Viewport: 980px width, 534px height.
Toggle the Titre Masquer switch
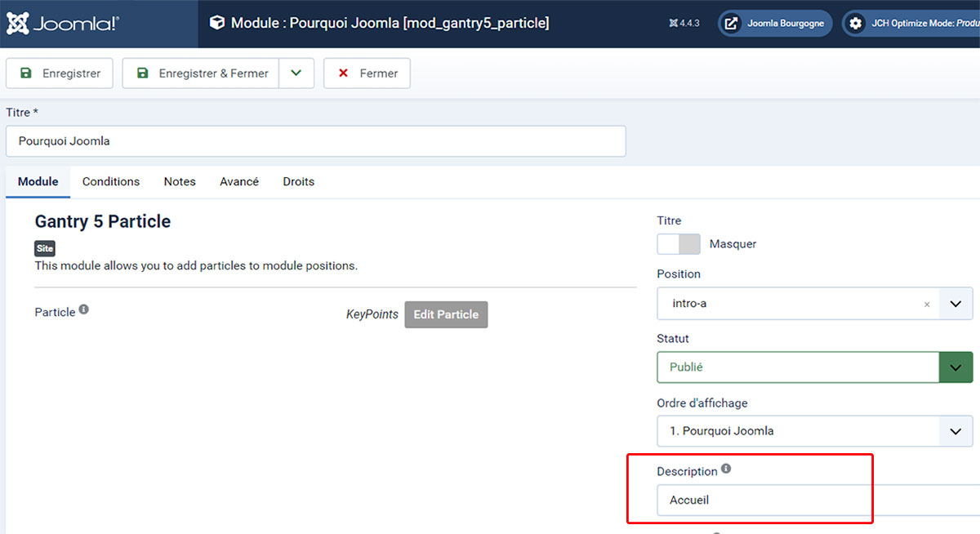coord(679,244)
